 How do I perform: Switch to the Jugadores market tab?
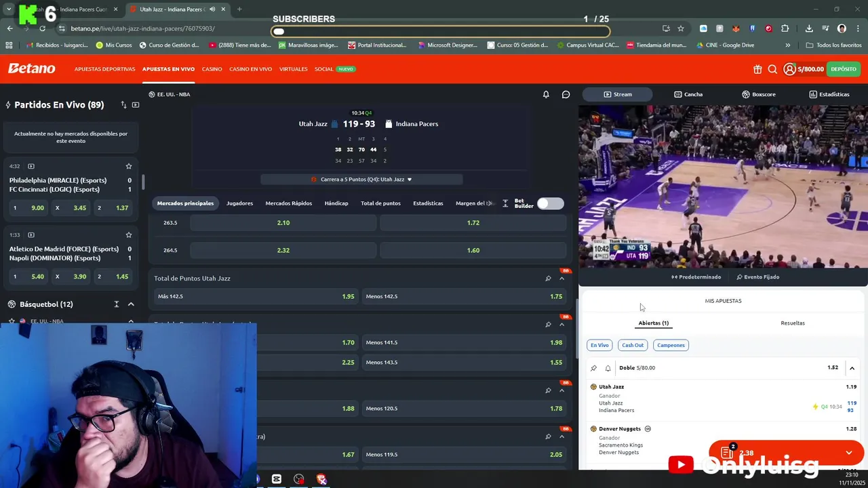[239, 203]
